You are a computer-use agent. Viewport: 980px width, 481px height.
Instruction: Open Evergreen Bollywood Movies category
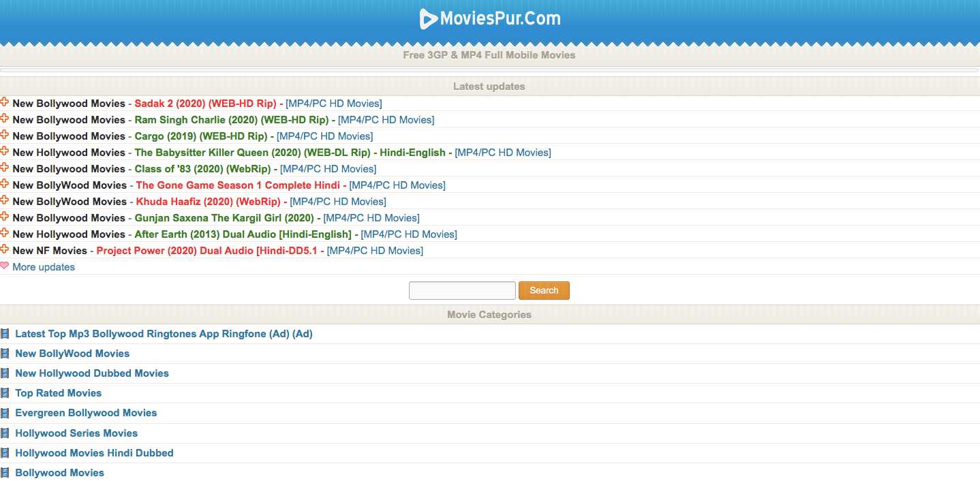[x=86, y=413]
